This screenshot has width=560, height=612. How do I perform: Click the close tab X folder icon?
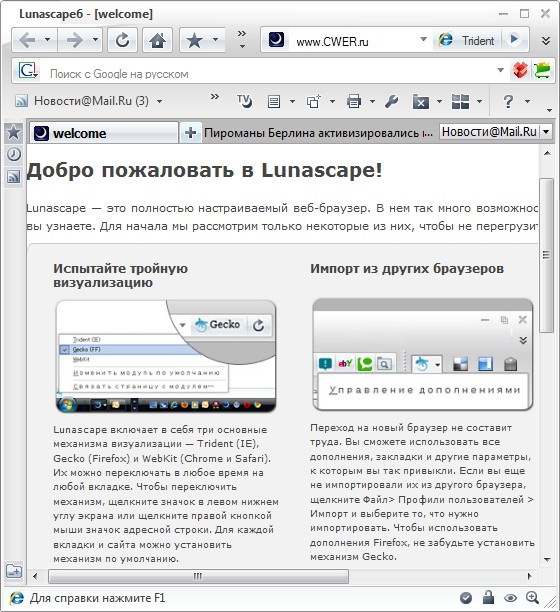pos(421,102)
